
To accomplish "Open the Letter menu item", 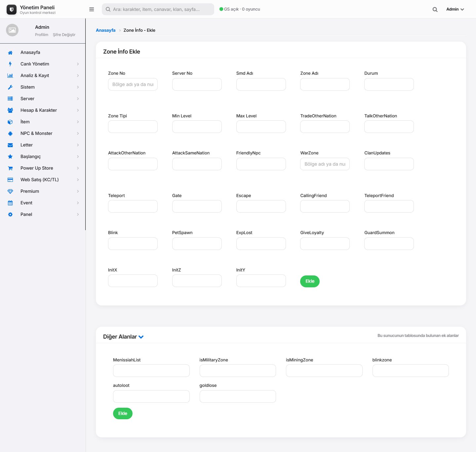I will (x=43, y=145).
